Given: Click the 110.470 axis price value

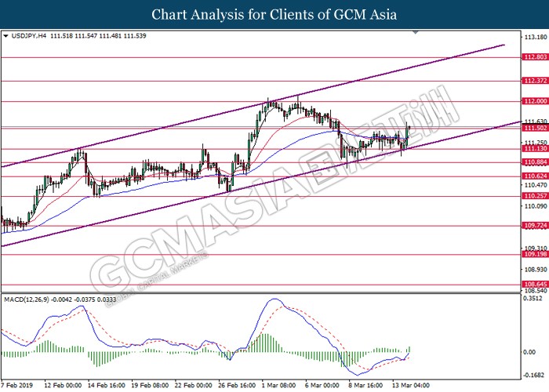Looking at the screenshot, I should [x=536, y=185].
